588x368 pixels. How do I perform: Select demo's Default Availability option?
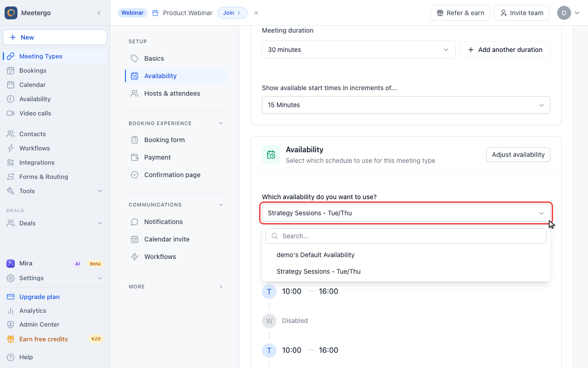pyautogui.click(x=406, y=255)
